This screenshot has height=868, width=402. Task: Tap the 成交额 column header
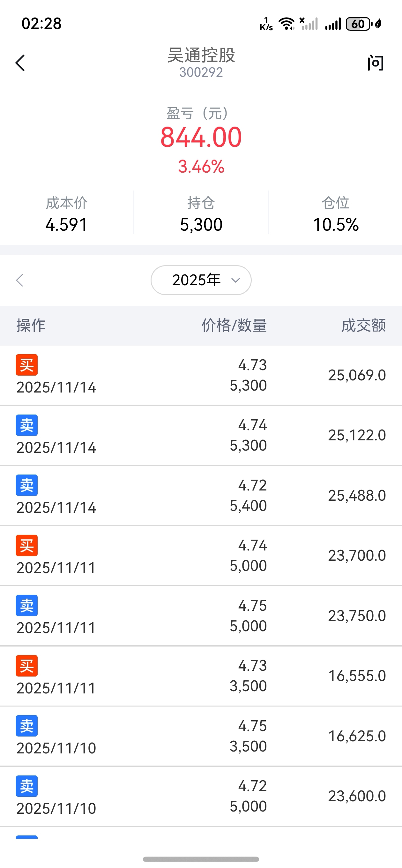(x=363, y=325)
